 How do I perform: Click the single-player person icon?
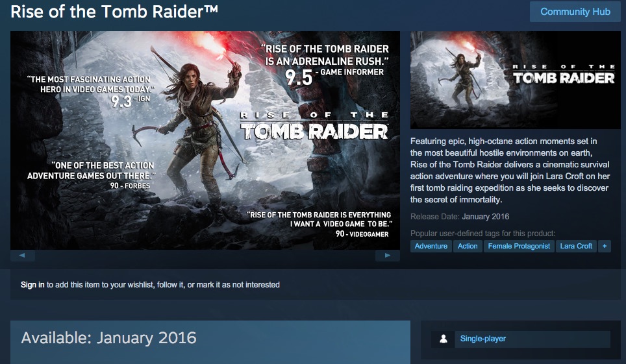(x=443, y=339)
